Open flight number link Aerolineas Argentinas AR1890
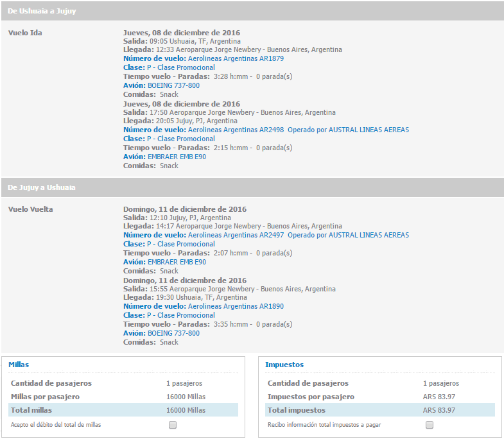Screen dimensions: 504x439 coord(236,306)
